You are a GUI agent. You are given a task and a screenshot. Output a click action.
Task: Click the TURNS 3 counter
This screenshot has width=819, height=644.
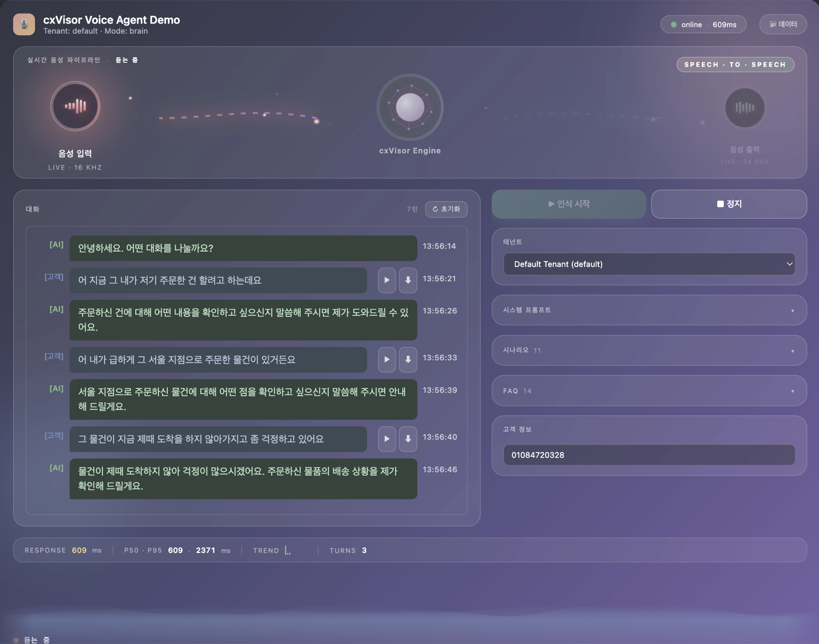(348, 550)
